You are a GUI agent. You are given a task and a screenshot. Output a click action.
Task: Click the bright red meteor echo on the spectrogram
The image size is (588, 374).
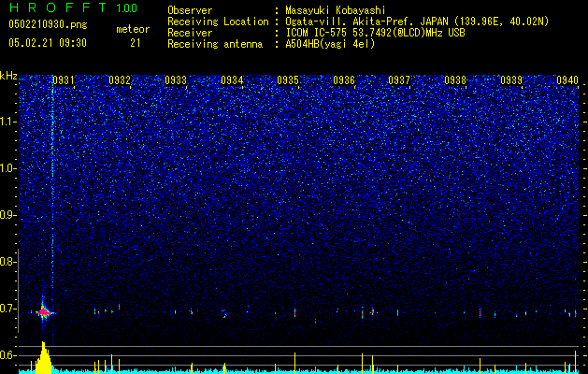click(x=44, y=311)
